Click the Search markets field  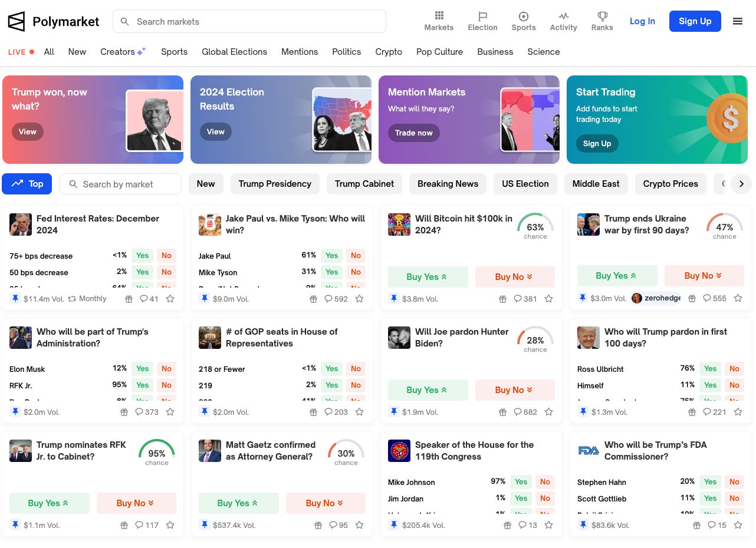coord(249,21)
